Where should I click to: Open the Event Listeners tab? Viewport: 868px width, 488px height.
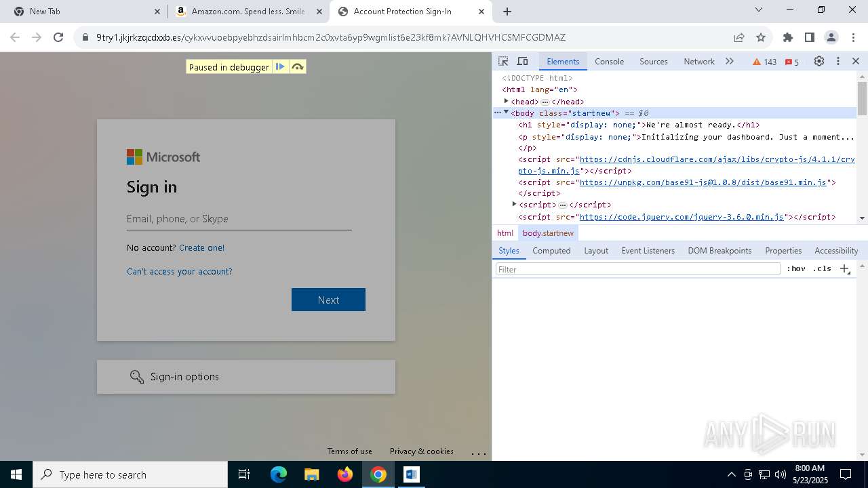coord(648,250)
